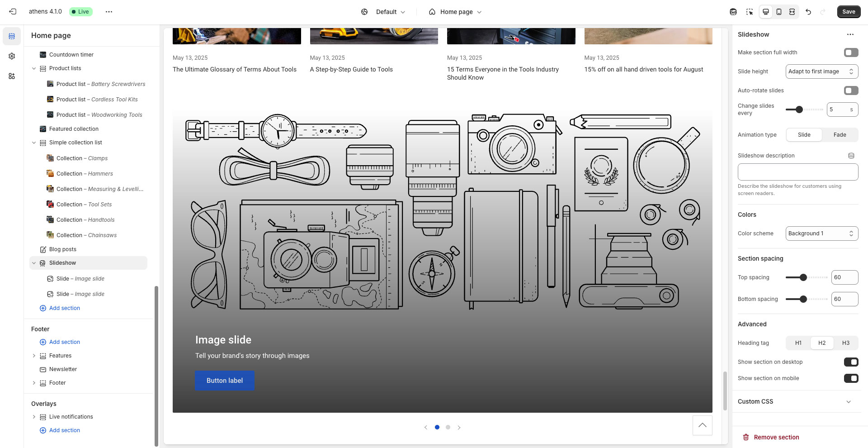Click the dynamic source icon for Slideshow description
This screenshot has width=868, height=448.
851,156
